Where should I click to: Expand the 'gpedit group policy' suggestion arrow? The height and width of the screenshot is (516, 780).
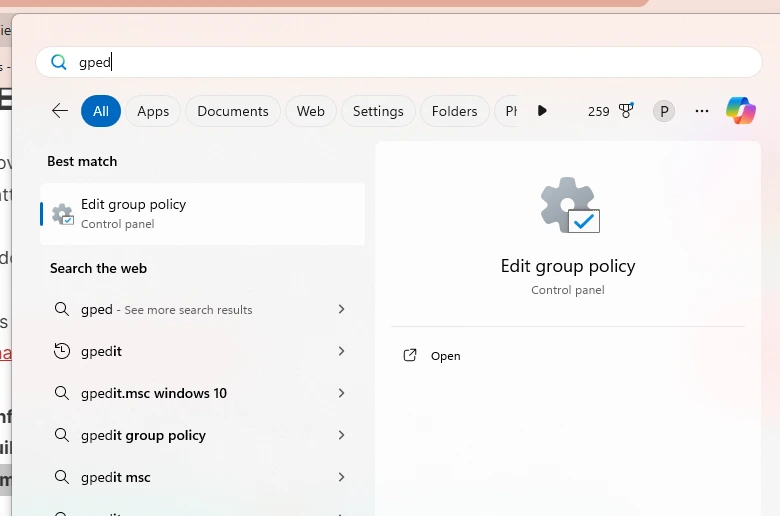[x=341, y=435]
